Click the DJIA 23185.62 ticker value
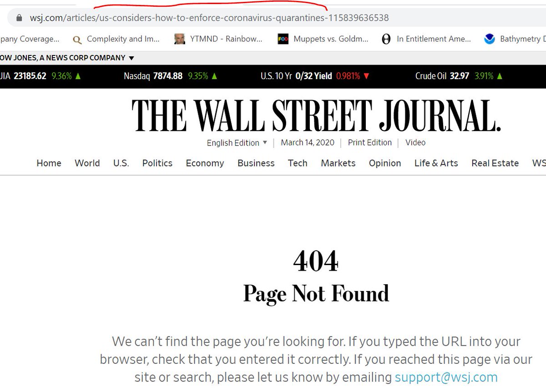Screen dimensions: 546x392 [x=30, y=76]
